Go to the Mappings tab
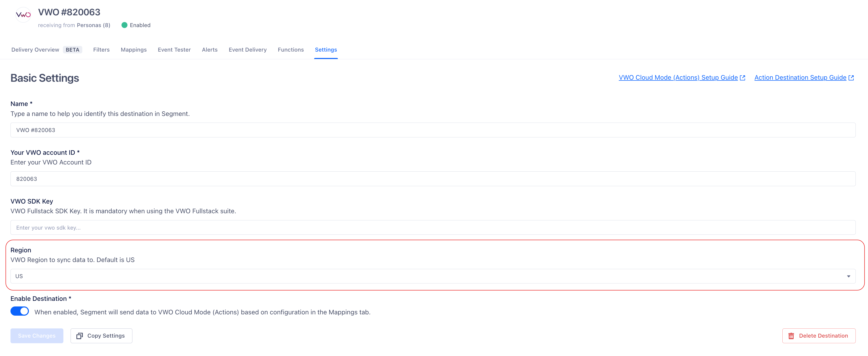This screenshot has height=356, width=868. click(x=134, y=50)
